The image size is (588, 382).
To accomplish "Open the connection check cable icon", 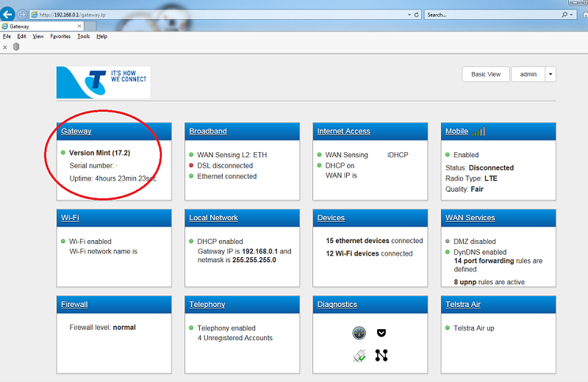I will coord(359,356).
